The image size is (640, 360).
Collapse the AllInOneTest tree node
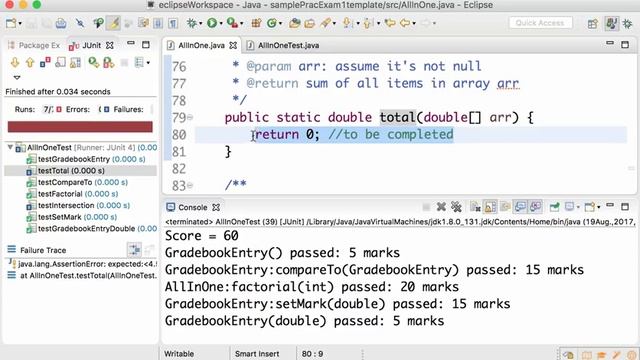10,147
